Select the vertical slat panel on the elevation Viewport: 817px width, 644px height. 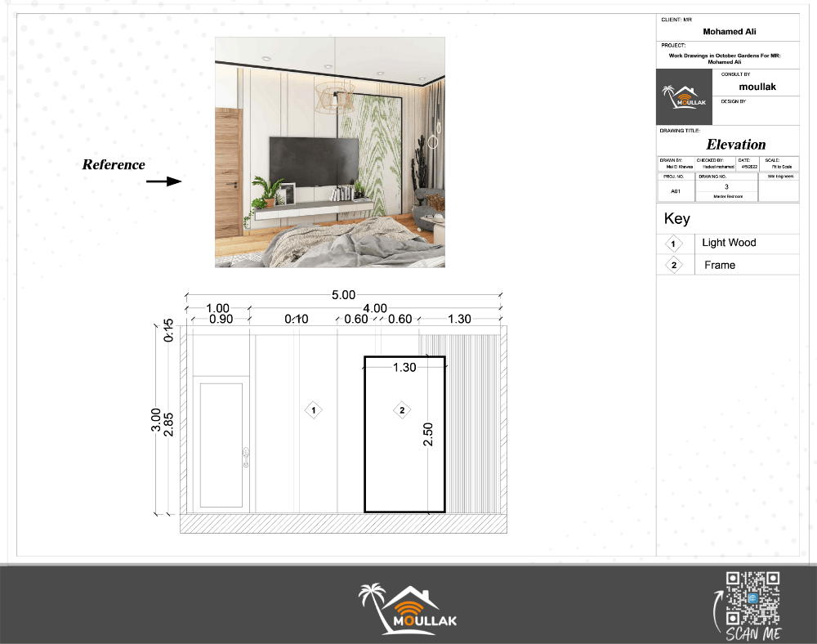pos(472,423)
